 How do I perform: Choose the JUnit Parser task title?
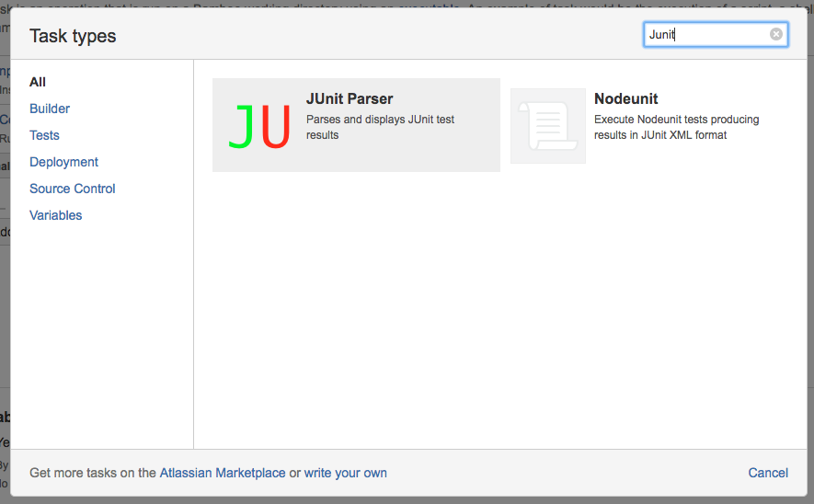pos(350,98)
